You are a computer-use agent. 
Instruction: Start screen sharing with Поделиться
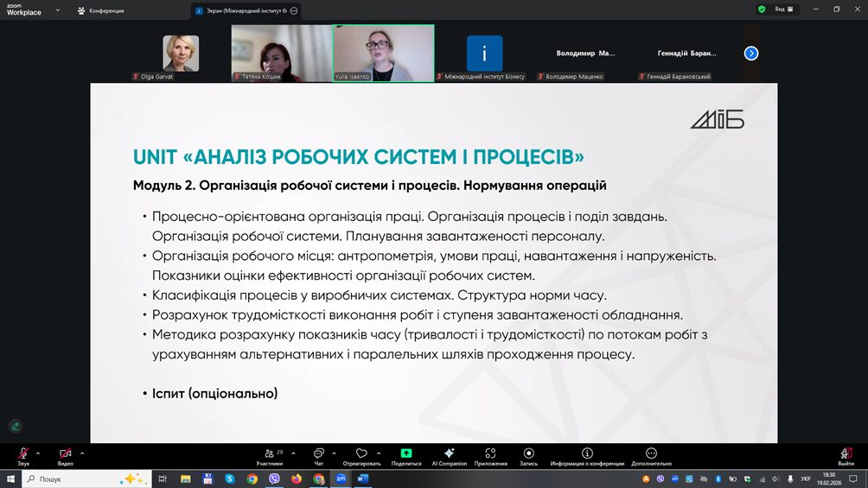click(405, 454)
